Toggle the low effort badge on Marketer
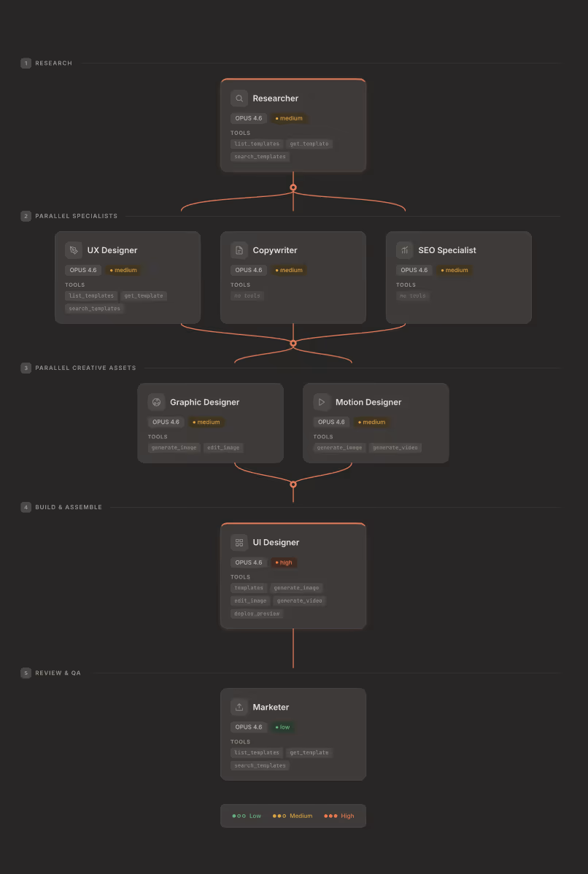The image size is (588, 874). click(x=282, y=727)
